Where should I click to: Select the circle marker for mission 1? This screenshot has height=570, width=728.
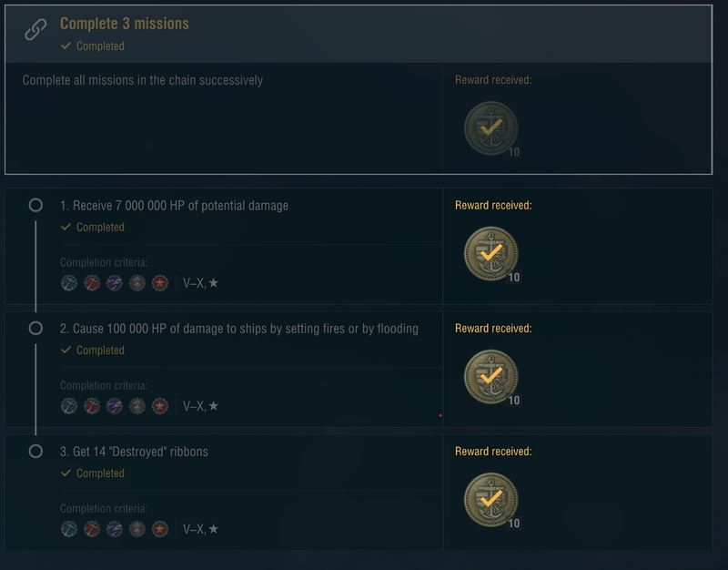(35, 206)
